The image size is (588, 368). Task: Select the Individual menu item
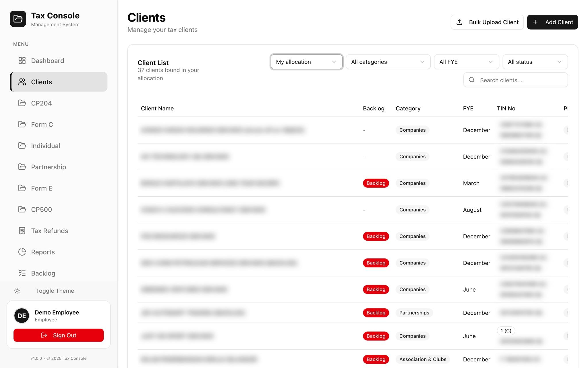click(59, 145)
